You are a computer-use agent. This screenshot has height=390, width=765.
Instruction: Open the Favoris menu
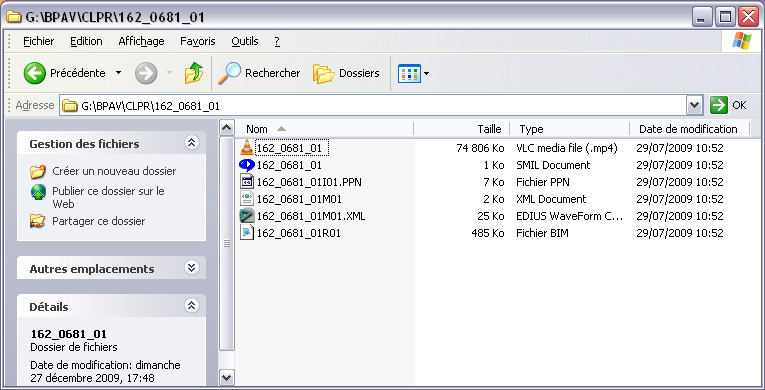click(198, 41)
